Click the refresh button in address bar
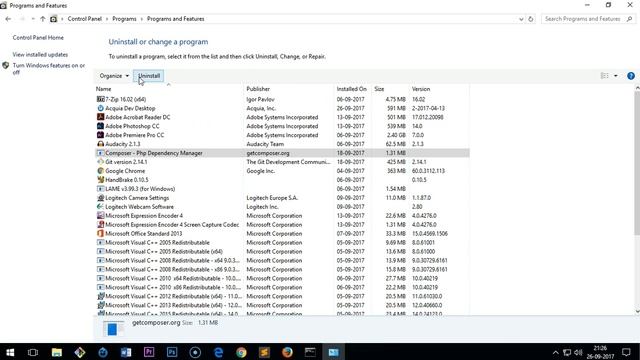Image resolution: width=640 pixels, height=360 pixels. (x=531, y=19)
